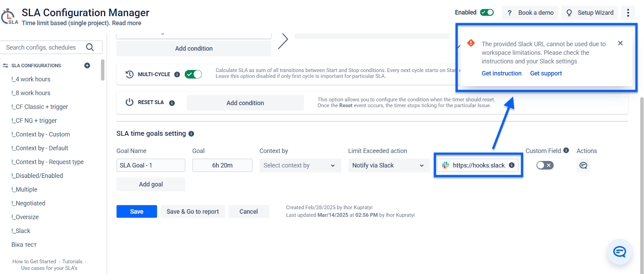Open the three-dot more options menu

click(x=628, y=13)
